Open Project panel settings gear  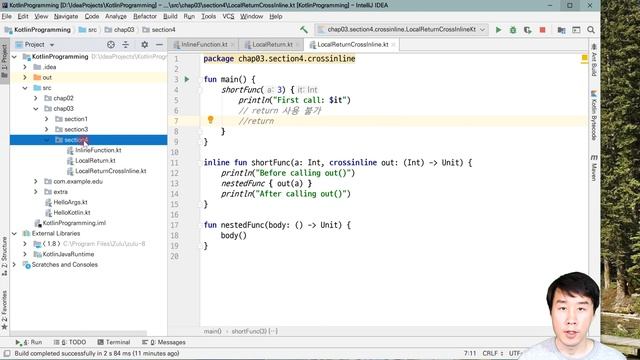(x=144, y=44)
